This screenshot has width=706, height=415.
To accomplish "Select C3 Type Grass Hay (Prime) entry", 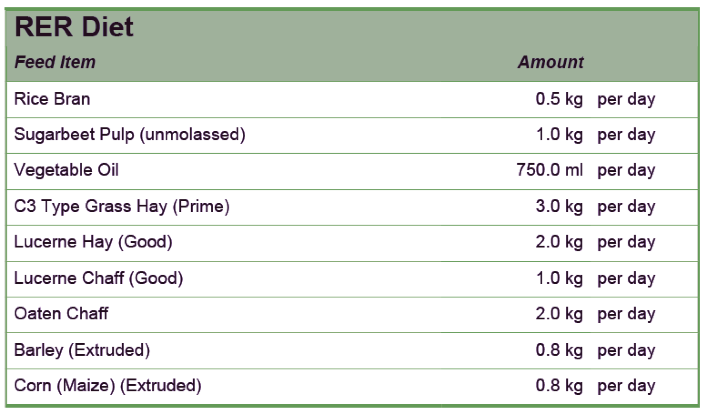I will pyautogui.click(x=122, y=207).
